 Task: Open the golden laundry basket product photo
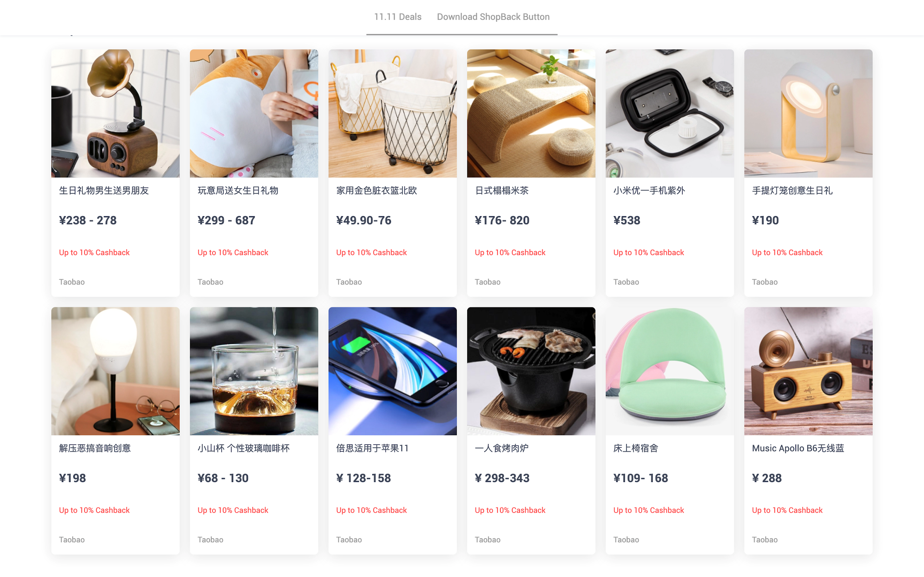tap(393, 113)
